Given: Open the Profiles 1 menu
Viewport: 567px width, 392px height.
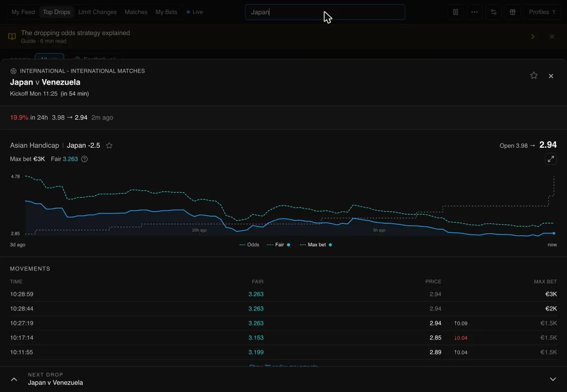Looking at the screenshot, I should [541, 12].
